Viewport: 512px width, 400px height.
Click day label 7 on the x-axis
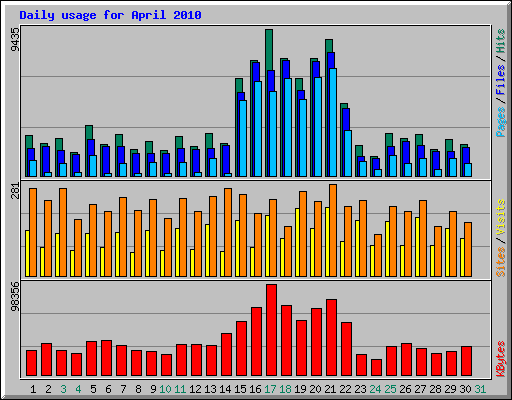(123, 389)
